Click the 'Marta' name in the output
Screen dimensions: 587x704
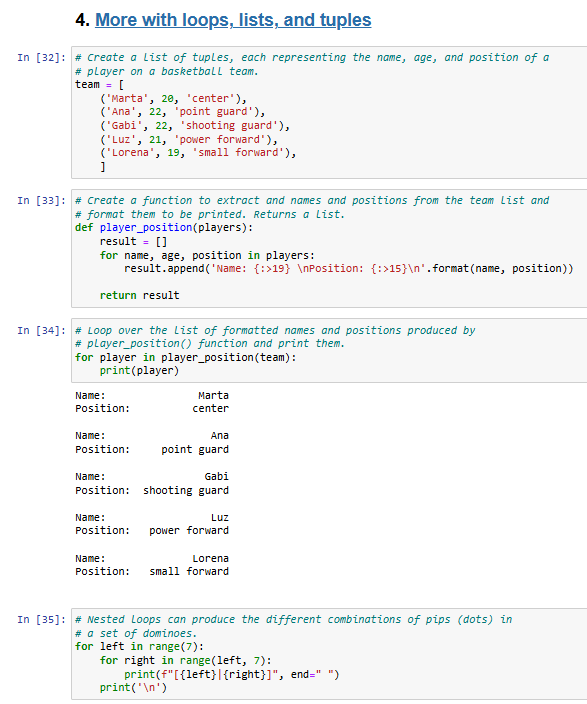click(x=213, y=396)
